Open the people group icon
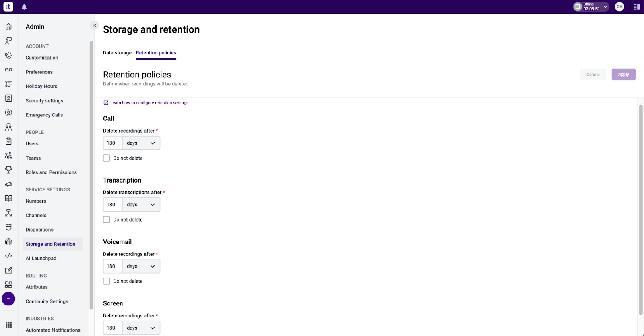This screenshot has width=644, height=336. point(8,127)
